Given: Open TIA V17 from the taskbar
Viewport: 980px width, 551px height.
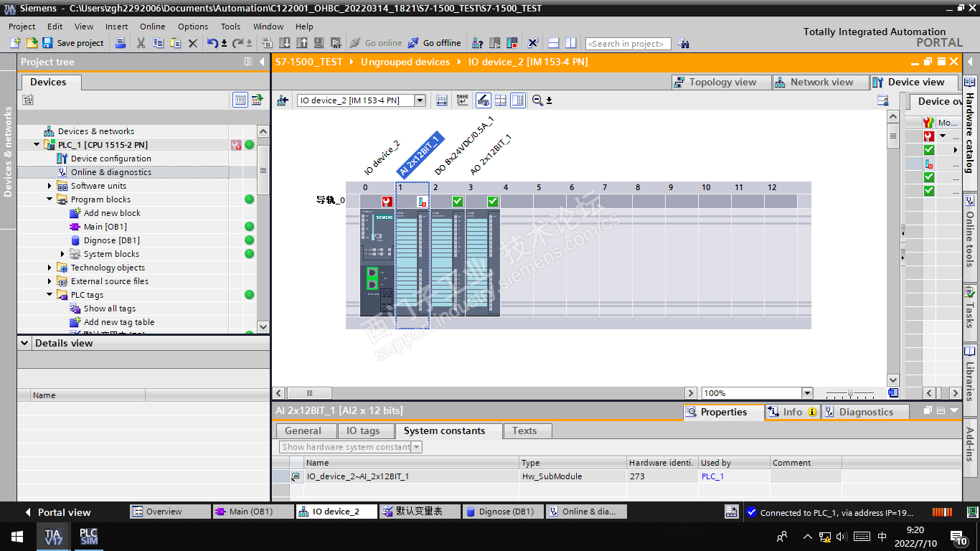Looking at the screenshot, I should coord(53,537).
